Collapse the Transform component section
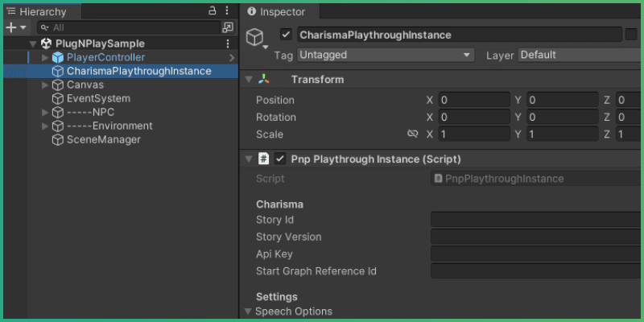Viewport: 644px width, 322px height. click(x=248, y=80)
